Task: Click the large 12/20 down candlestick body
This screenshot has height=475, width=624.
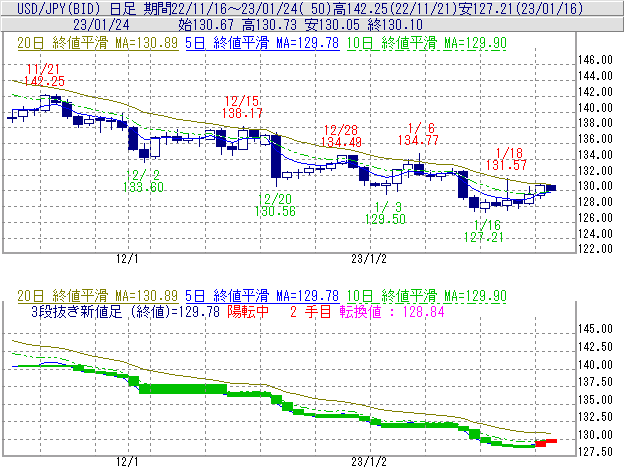Action: (276, 156)
